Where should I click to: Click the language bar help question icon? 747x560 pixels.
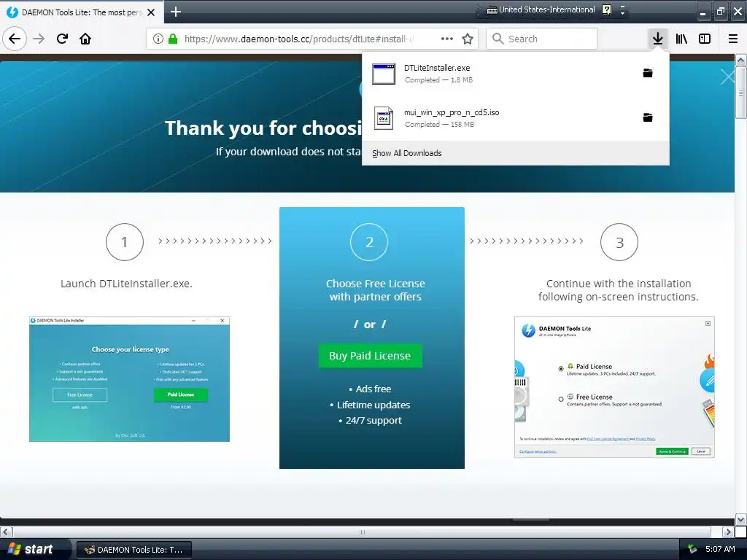(606, 9)
